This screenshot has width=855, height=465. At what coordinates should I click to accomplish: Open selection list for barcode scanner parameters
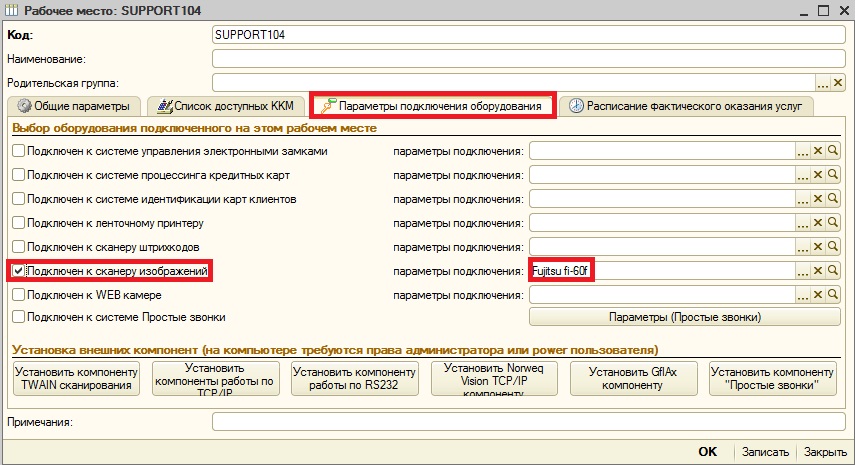click(x=803, y=247)
